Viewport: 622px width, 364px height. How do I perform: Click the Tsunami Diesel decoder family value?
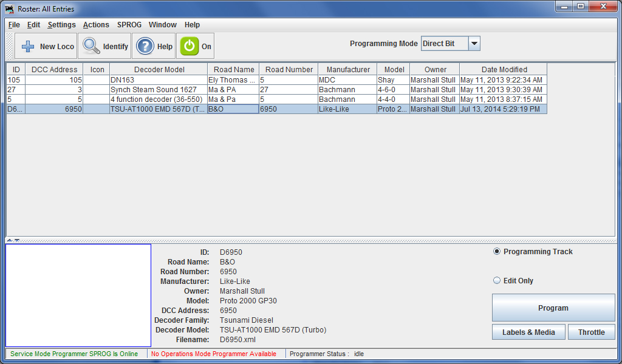(247, 320)
